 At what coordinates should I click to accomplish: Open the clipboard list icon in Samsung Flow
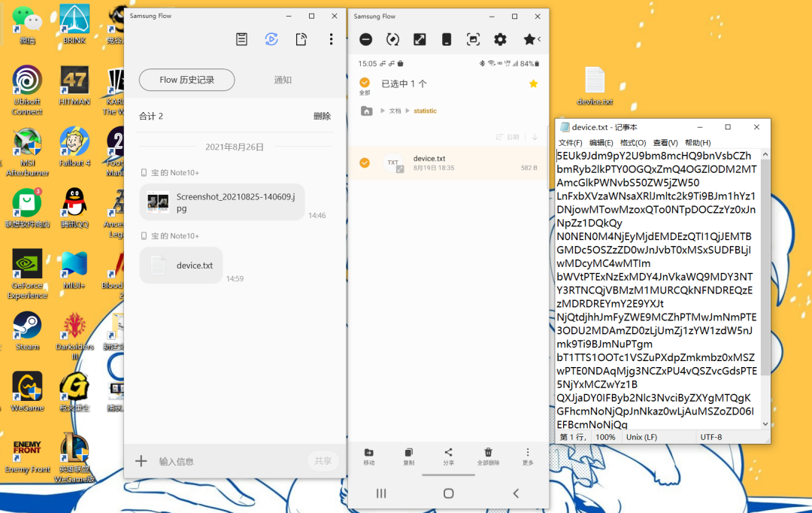[x=241, y=39]
